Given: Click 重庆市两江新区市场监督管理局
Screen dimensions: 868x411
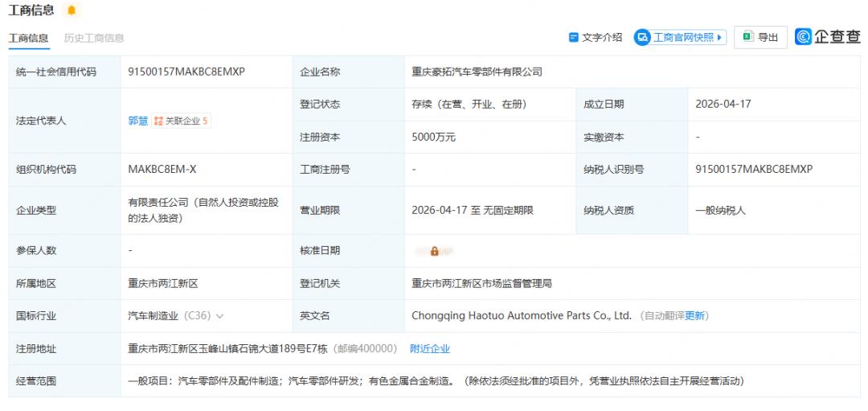Looking at the screenshot, I should click(x=481, y=284).
